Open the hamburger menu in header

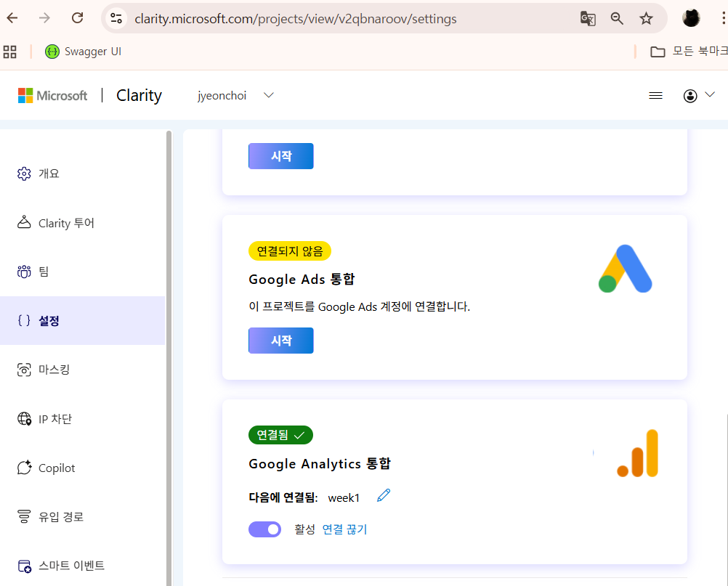[x=655, y=96]
